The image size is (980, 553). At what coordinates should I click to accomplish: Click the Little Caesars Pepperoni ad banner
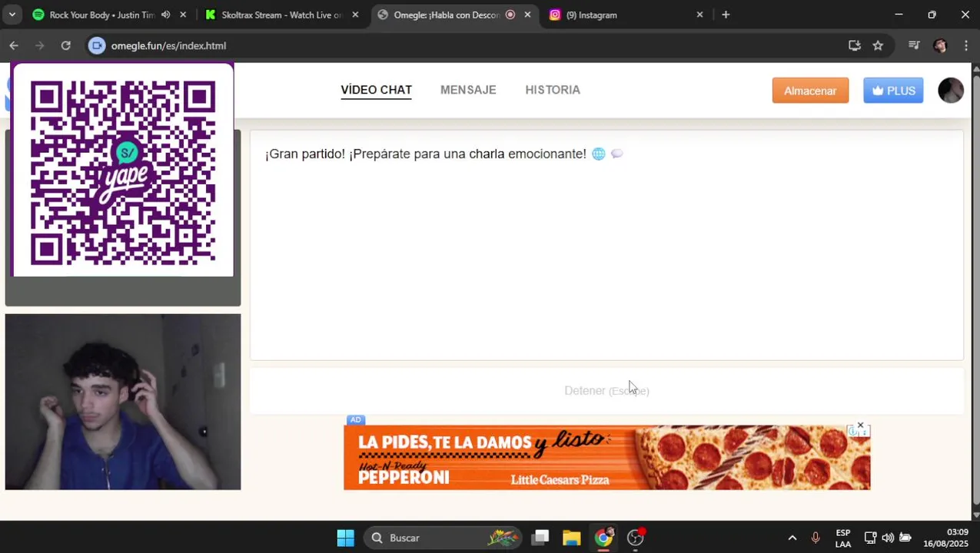(606, 458)
